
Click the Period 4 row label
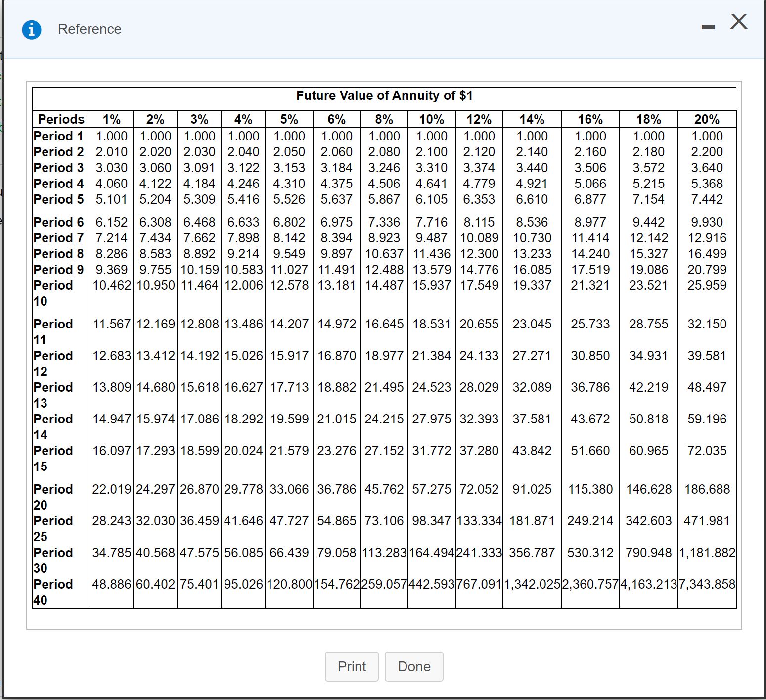click(x=59, y=184)
